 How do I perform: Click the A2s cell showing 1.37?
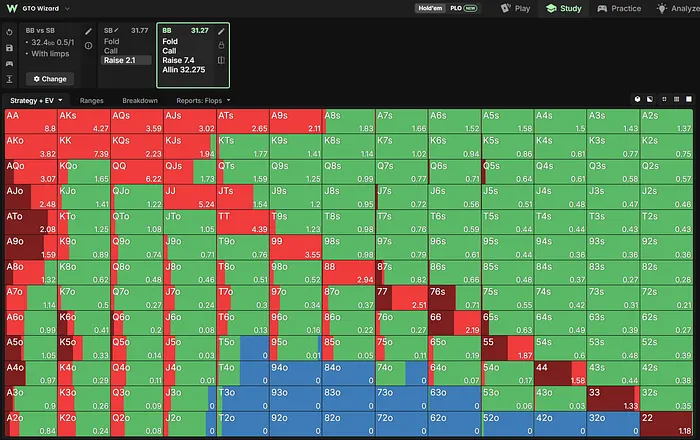coord(666,121)
